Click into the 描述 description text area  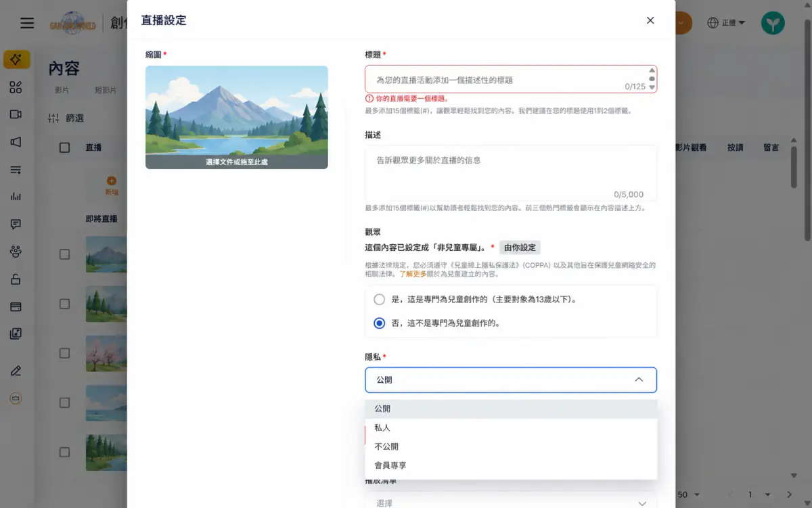(511, 173)
